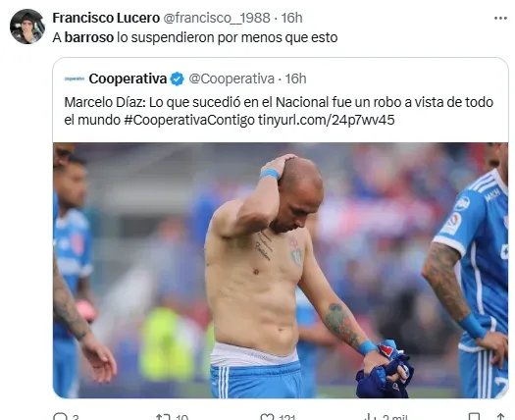Open the @Cooperativa handle

point(232,79)
